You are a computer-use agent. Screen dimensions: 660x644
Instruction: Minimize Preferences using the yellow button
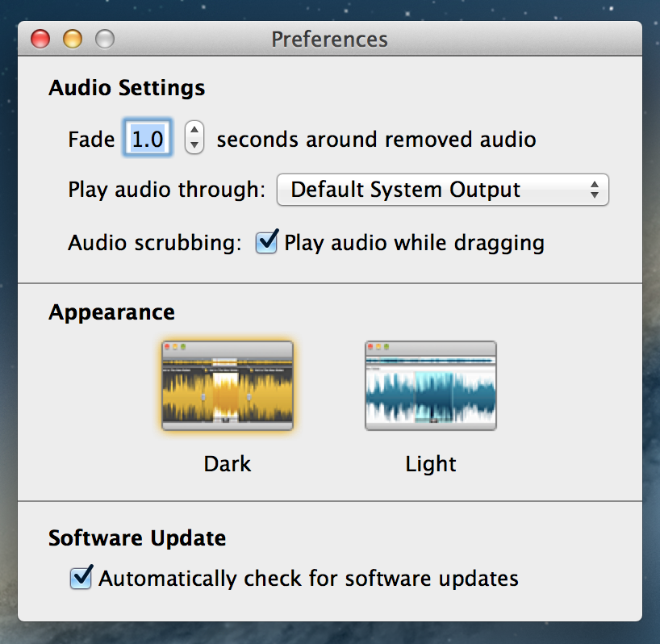tap(73, 40)
